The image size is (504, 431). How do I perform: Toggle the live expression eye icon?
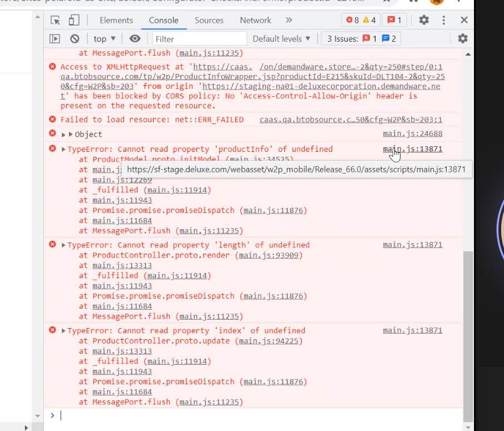point(135,39)
